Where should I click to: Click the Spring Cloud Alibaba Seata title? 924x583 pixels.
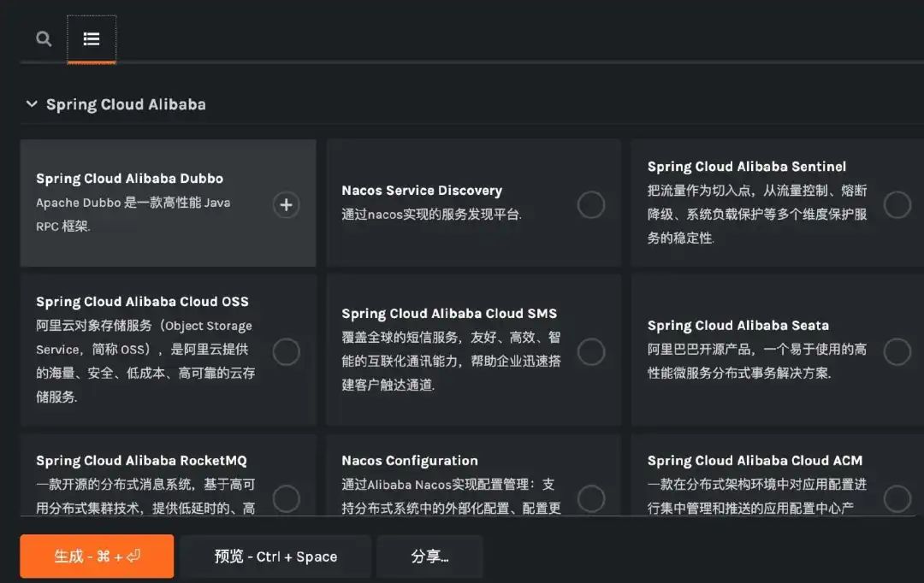pos(737,325)
